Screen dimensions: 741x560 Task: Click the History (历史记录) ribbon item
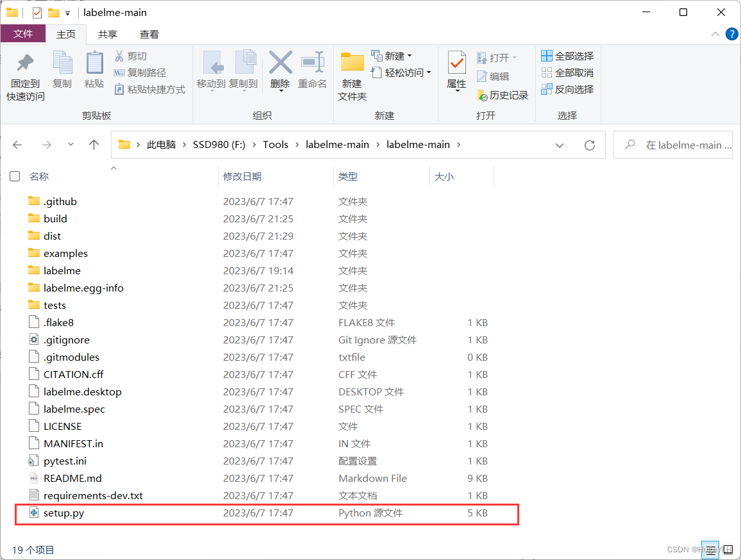coord(503,95)
